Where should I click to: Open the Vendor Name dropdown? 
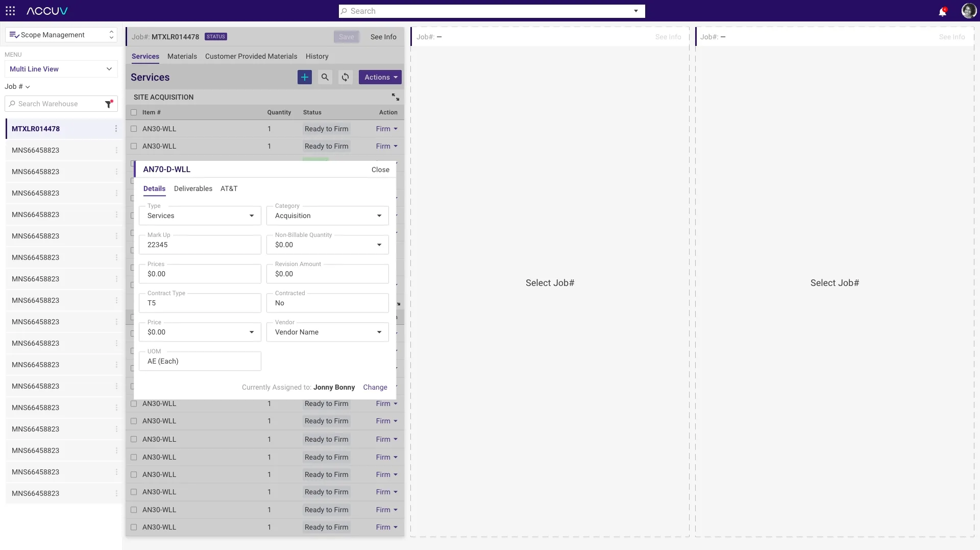coord(328,332)
